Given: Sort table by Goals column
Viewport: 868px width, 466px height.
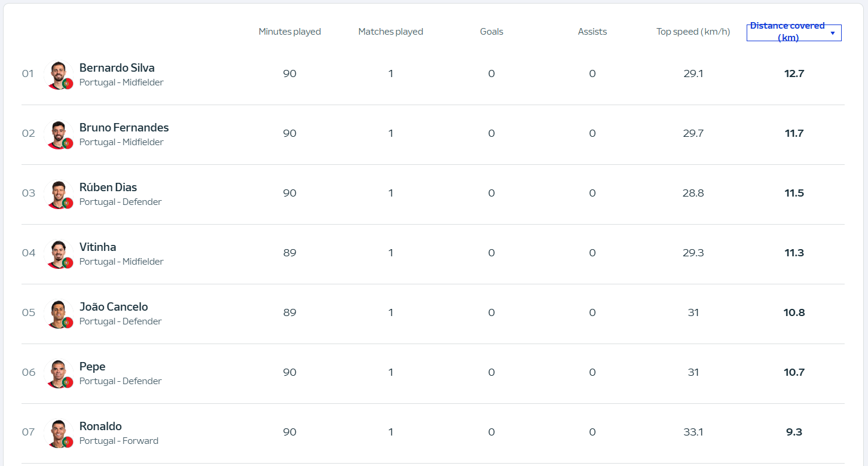Looking at the screenshot, I should point(491,32).
